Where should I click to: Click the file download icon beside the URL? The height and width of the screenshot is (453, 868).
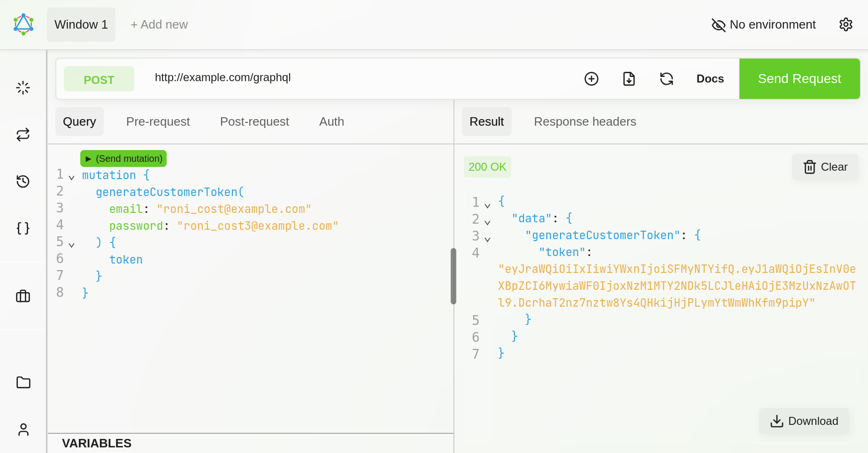[629, 79]
